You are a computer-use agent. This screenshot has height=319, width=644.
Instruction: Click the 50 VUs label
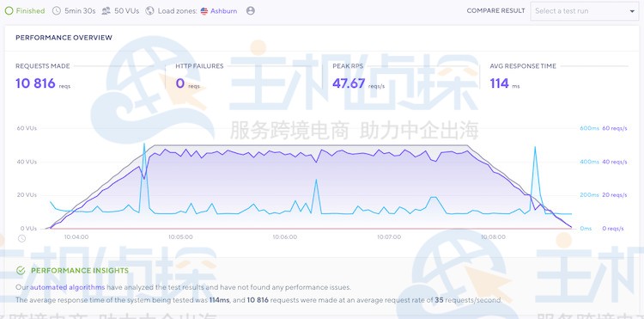click(127, 11)
